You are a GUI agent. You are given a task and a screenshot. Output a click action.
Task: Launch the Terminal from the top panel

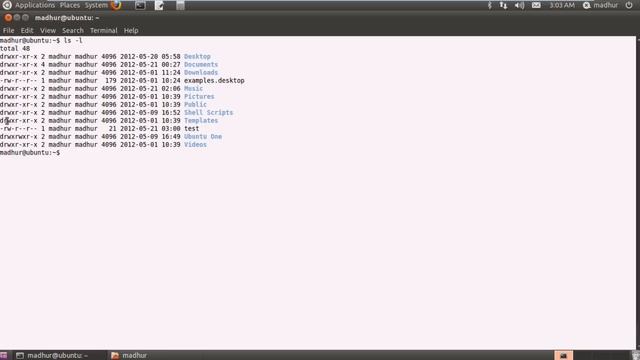[x=140, y=5]
